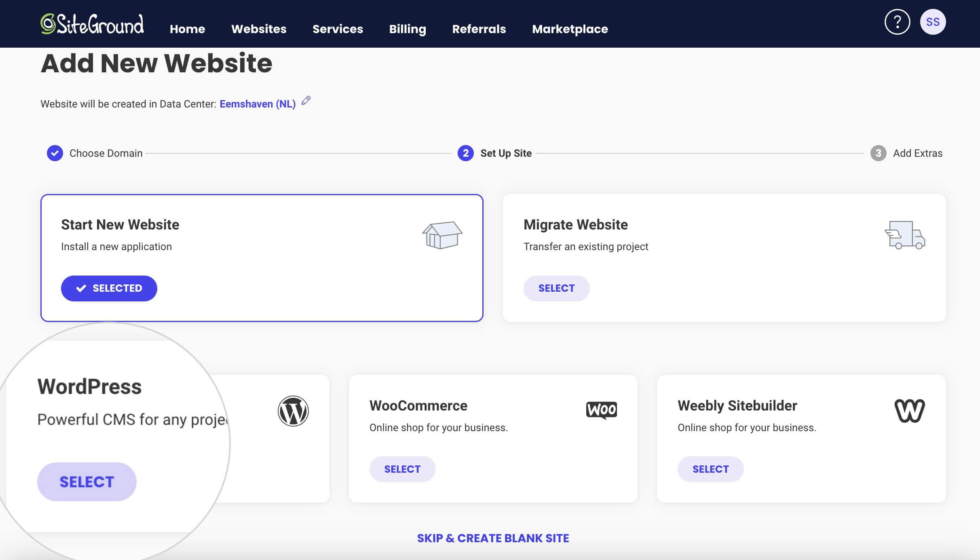Click step 3 Add Extras circle
This screenshot has height=560, width=980.
click(878, 153)
